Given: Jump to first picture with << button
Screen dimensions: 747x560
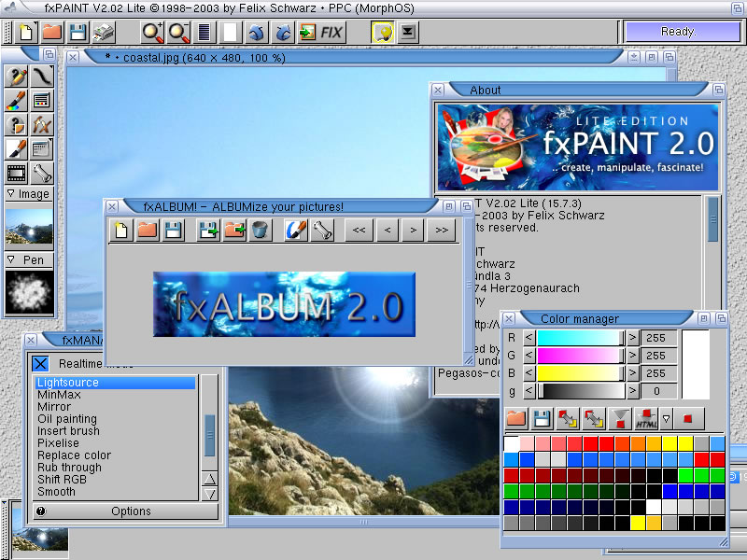Looking at the screenshot, I should (x=359, y=231).
